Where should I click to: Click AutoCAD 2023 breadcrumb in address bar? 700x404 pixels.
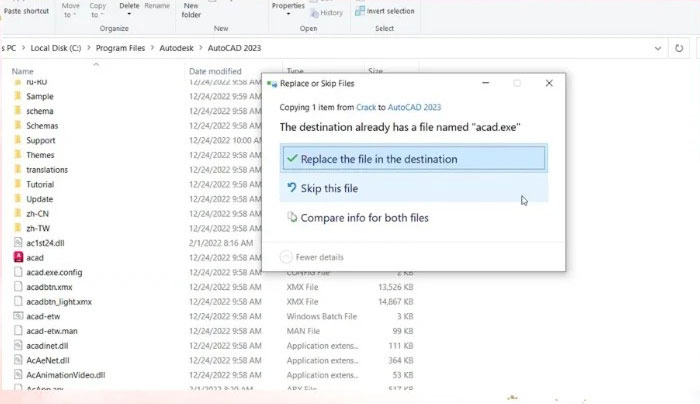(x=234, y=48)
